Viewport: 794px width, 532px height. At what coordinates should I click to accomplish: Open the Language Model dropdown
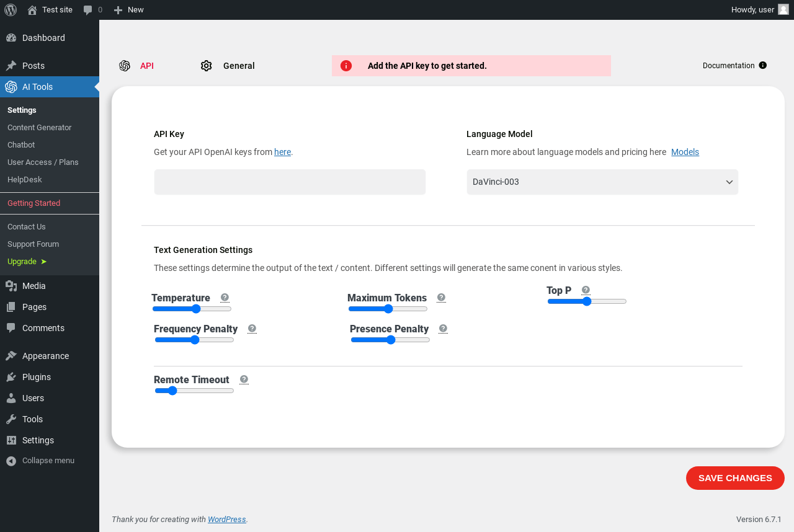point(602,182)
